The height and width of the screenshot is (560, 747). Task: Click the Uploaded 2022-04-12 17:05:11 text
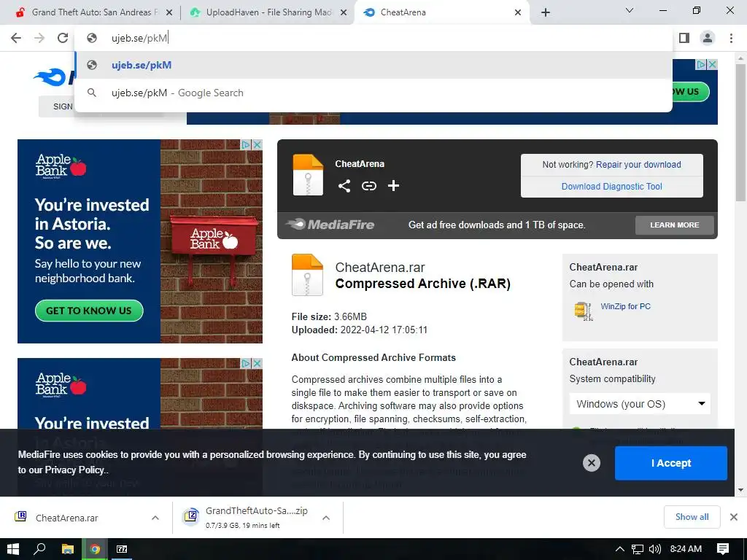pyautogui.click(x=360, y=330)
